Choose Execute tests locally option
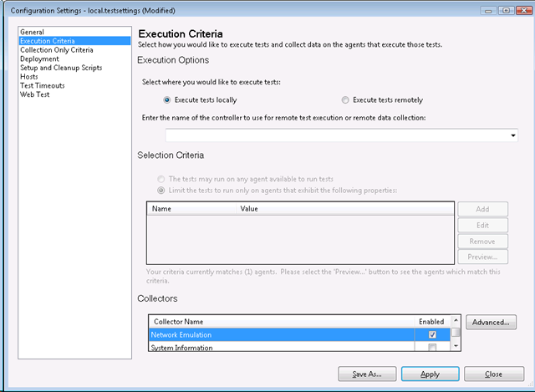 (167, 100)
